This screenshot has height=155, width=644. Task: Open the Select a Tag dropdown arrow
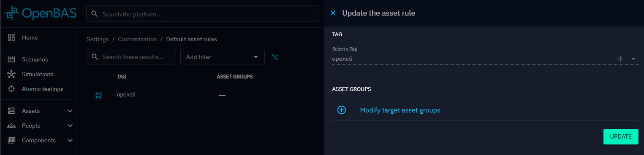tap(633, 59)
